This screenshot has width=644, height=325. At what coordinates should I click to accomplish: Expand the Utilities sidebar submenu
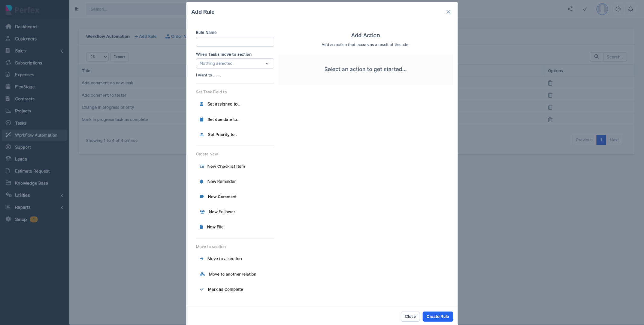point(34,195)
